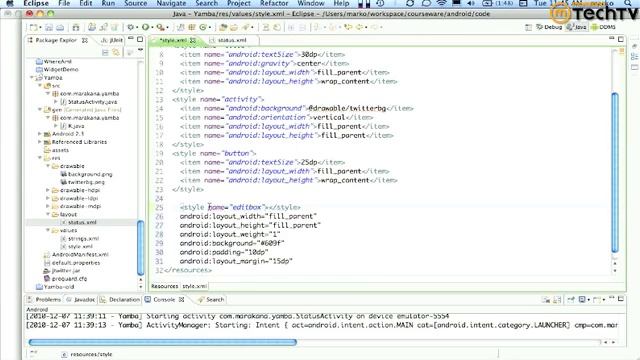This screenshot has height=360, width=640.
Task: Click the Last Edit Location icon
Action: (348, 27)
